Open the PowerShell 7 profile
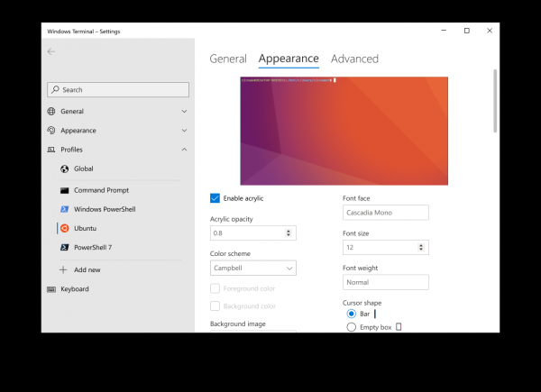The width and height of the screenshot is (541, 392). tap(92, 247)
